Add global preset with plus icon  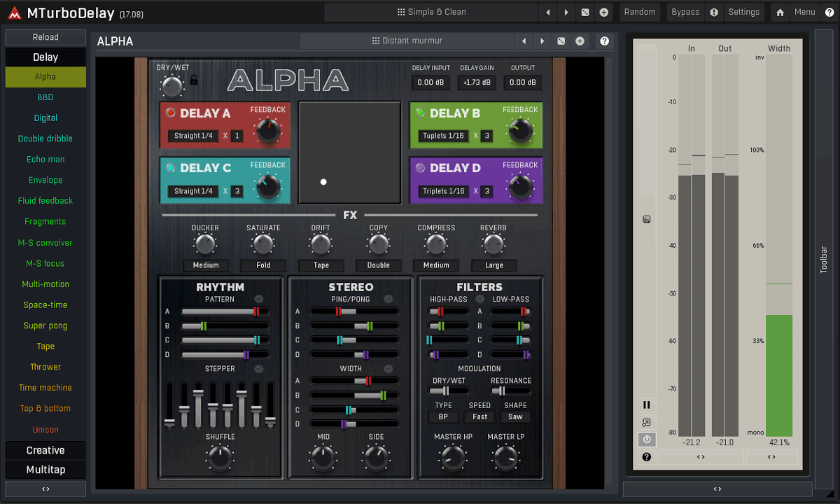(604, 12)
